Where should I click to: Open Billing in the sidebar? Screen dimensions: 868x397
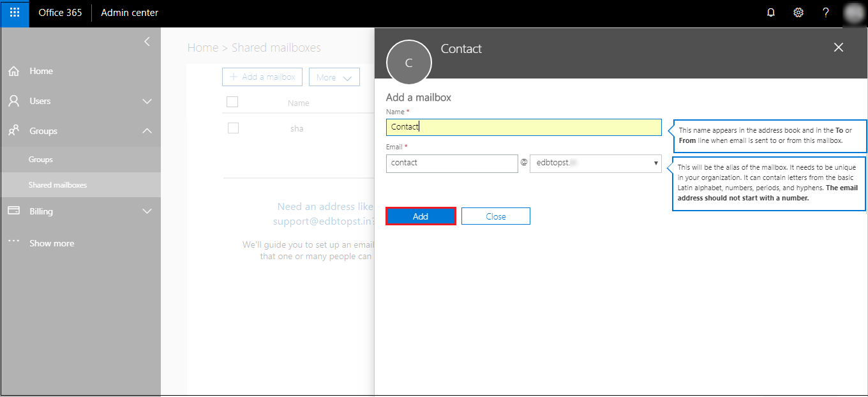[41, 211]
